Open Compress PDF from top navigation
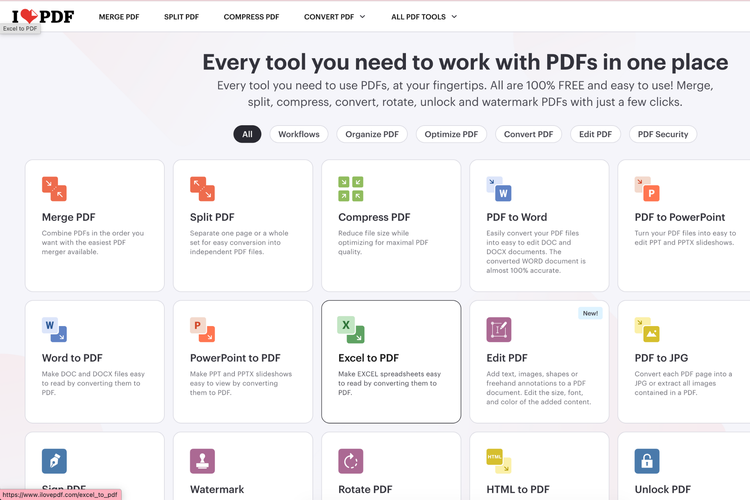 tap(251, 17)
